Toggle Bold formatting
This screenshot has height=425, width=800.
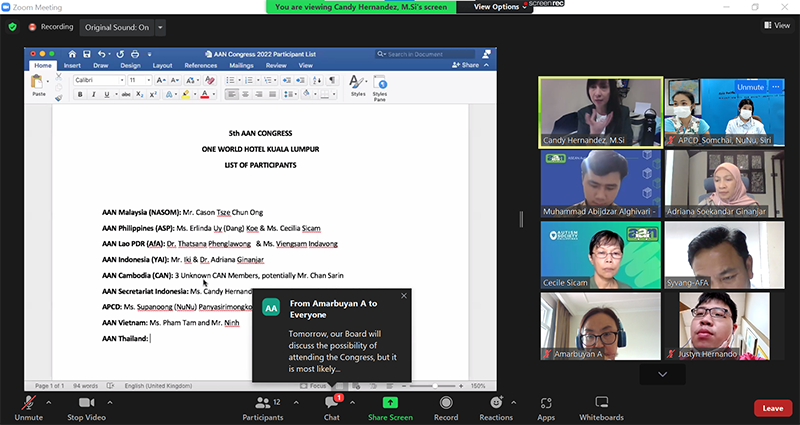click(x=80, y=94)
